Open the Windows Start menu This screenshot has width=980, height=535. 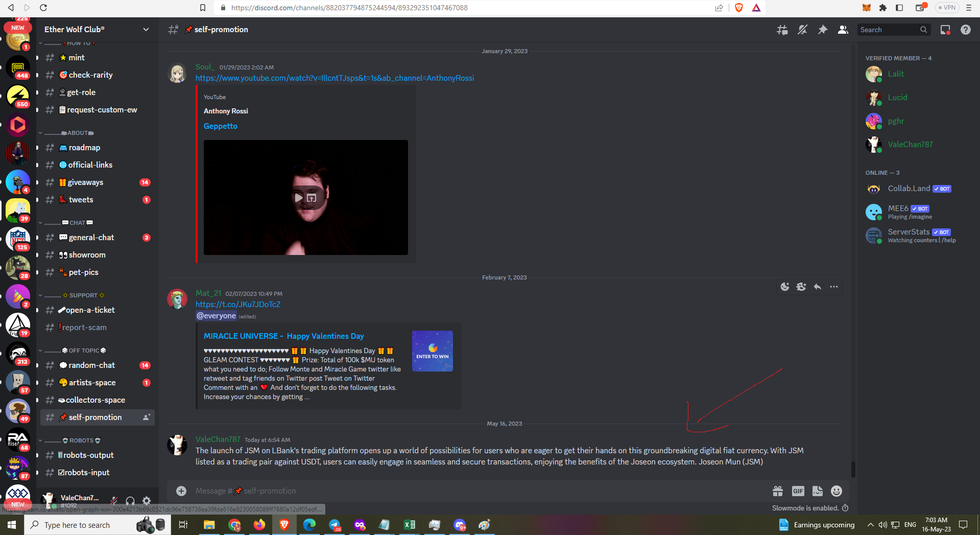click(12, 525)
